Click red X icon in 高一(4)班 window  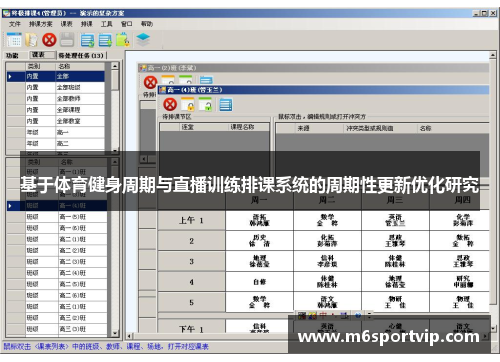pos(170,104)
